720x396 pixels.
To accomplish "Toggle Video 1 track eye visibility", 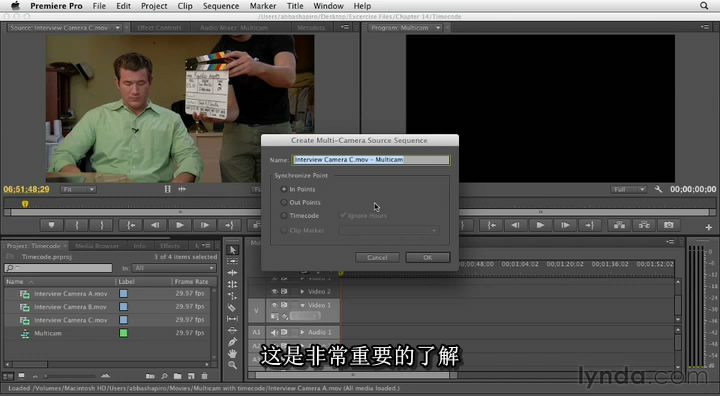I will click(275, 305).
